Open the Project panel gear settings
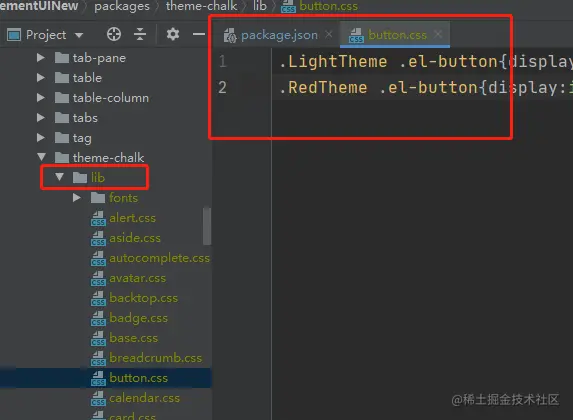Screen dimensions: 573x420 tap(173, 34)
